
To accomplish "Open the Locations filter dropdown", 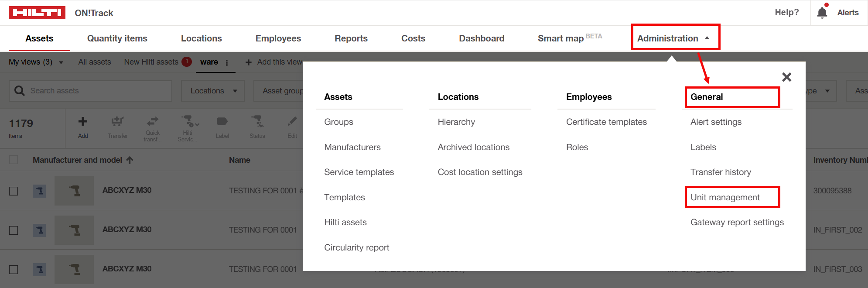I will [213, 91].
